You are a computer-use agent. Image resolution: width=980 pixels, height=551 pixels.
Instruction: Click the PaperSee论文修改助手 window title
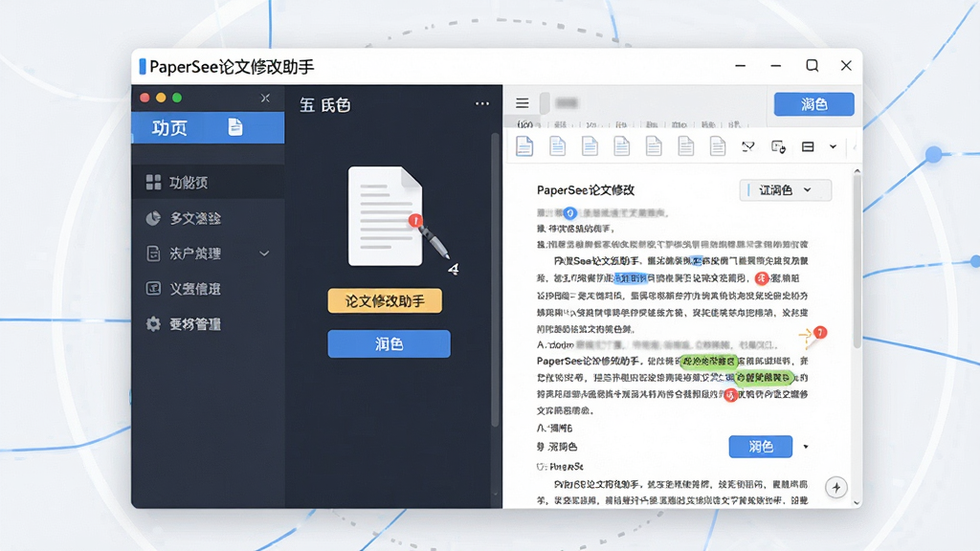point(232,67)
